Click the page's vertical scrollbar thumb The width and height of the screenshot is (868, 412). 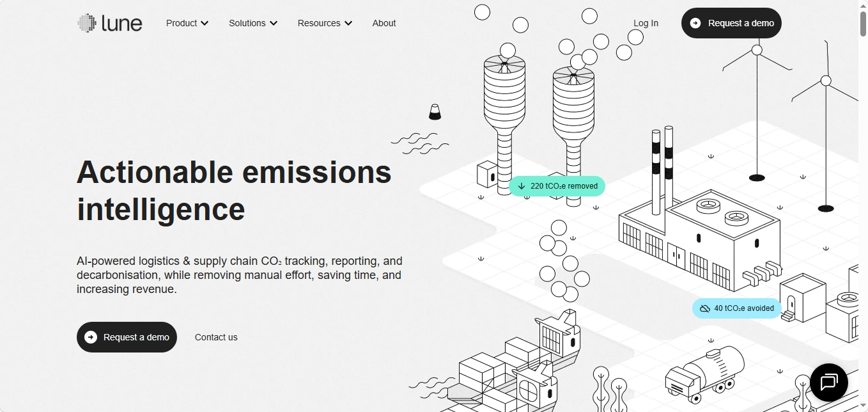click(x=863, y=22)
